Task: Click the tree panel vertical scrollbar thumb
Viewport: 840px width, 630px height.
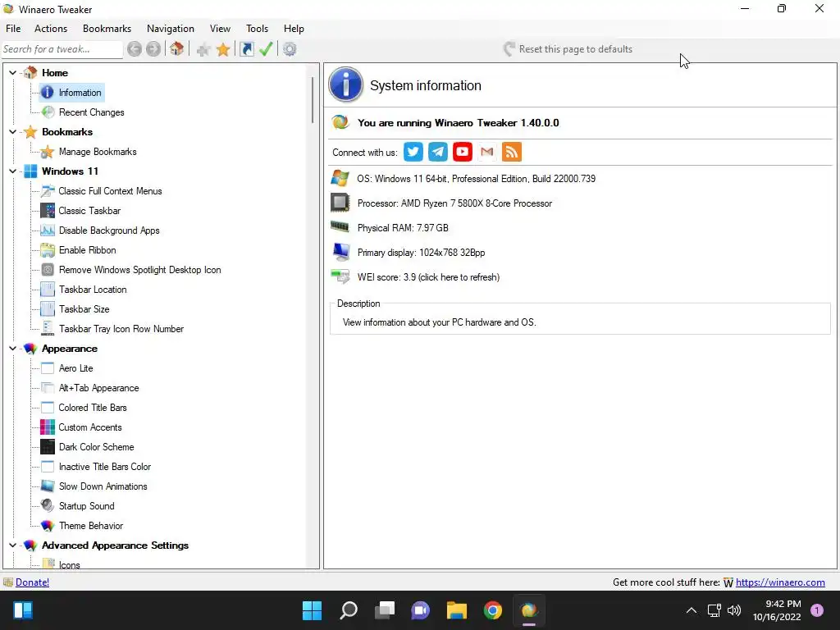Action: pyautogui.click(x=313, y=99)
